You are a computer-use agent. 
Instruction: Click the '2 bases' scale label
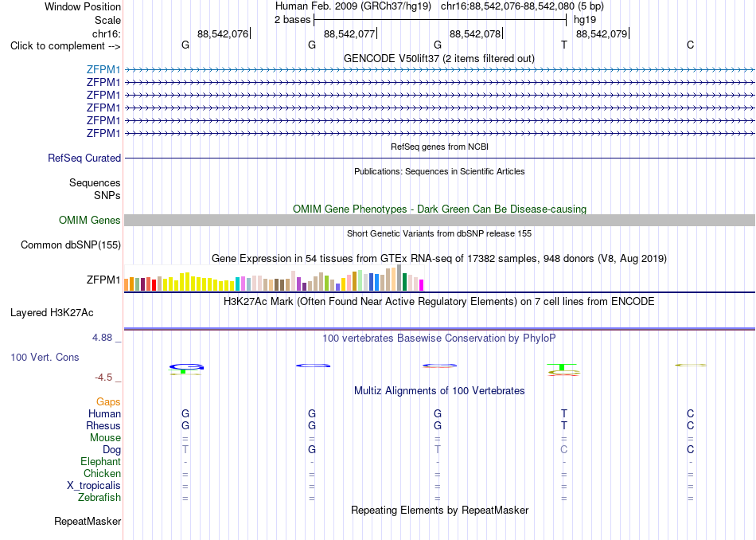[x=292, y=20]
